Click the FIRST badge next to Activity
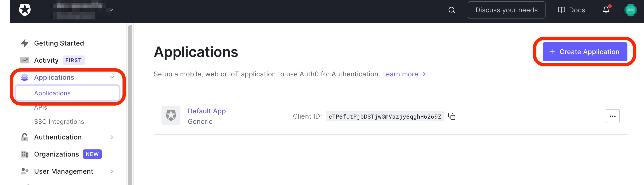The image size is (644, 185). (73, 60)
